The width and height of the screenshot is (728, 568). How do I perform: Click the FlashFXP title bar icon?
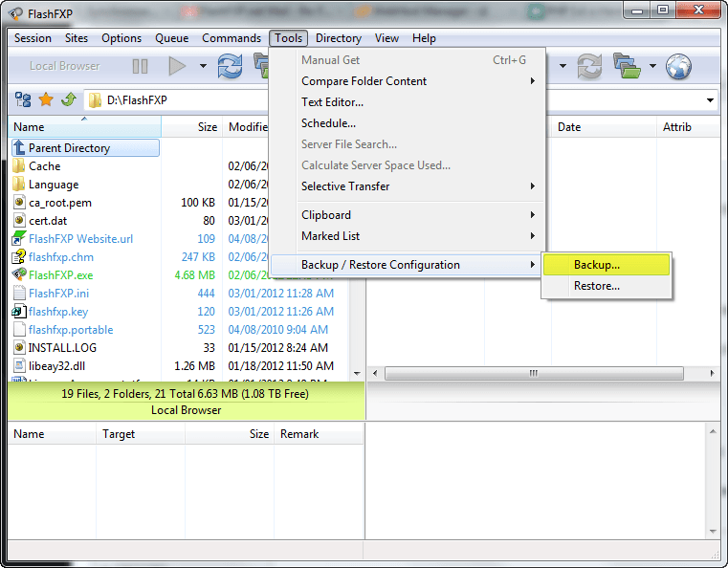(15, 13)
